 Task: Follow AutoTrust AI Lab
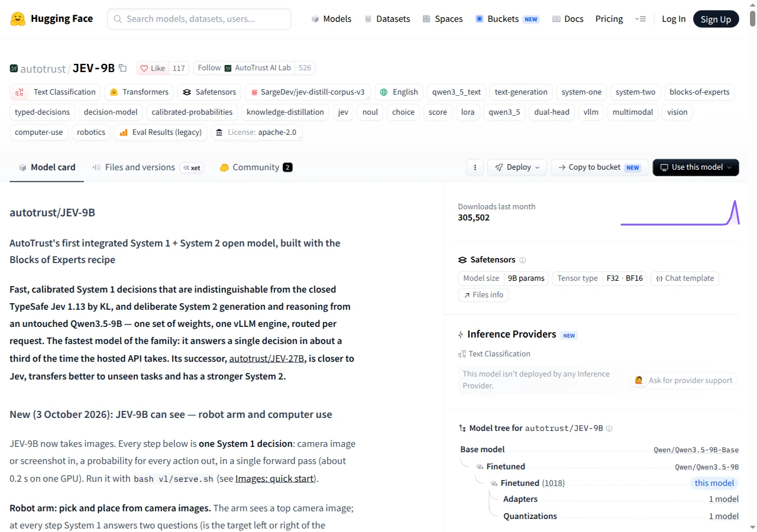click(245, 68)
